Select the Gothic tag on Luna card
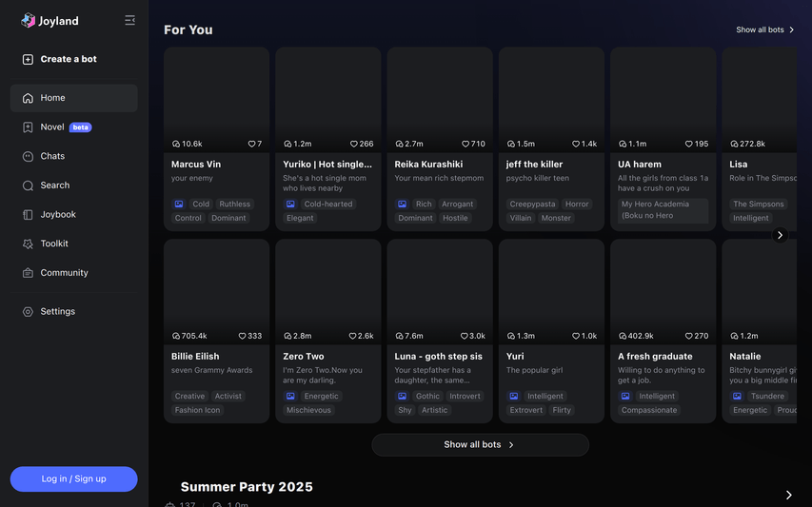The height and width of the screenshot is (507, 812). [427, 396]
